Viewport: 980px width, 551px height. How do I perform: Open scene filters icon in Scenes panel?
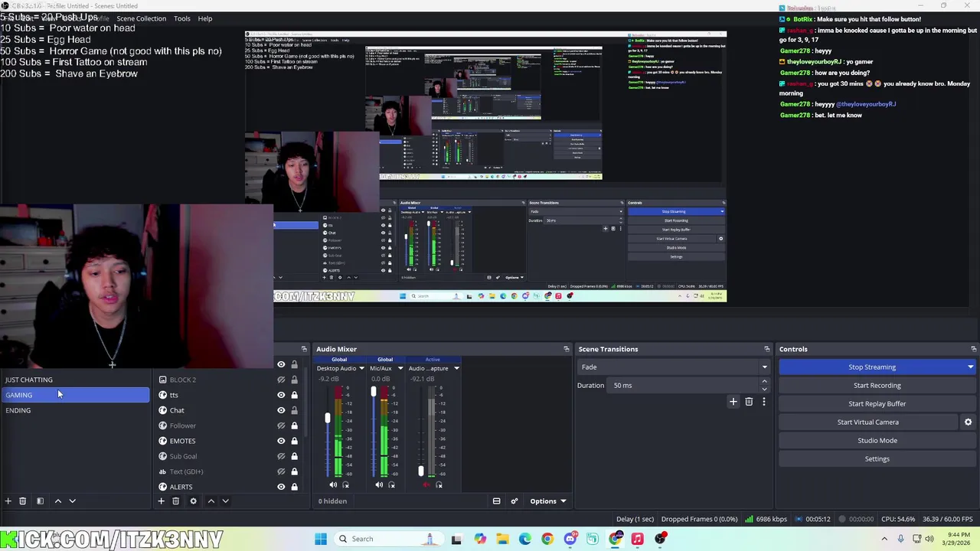point(40,501)
